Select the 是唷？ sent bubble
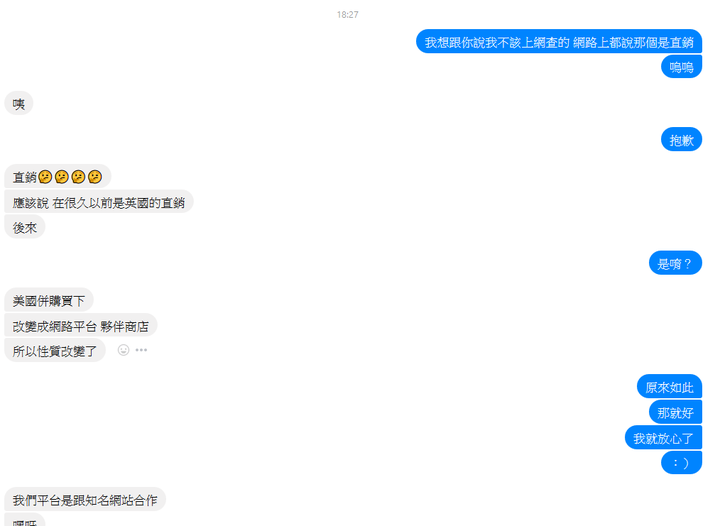This screenshot has width=720, height=526. pos(675,263)
